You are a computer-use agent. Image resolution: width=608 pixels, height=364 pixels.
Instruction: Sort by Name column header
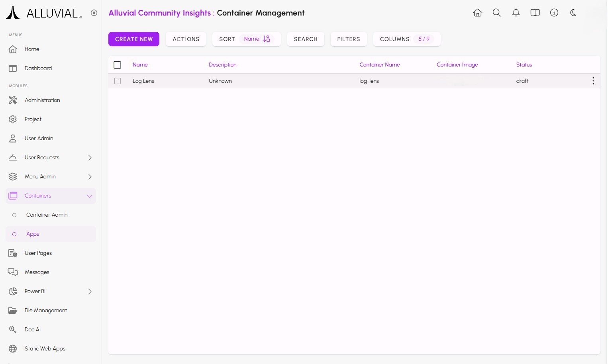pos(140,65)
